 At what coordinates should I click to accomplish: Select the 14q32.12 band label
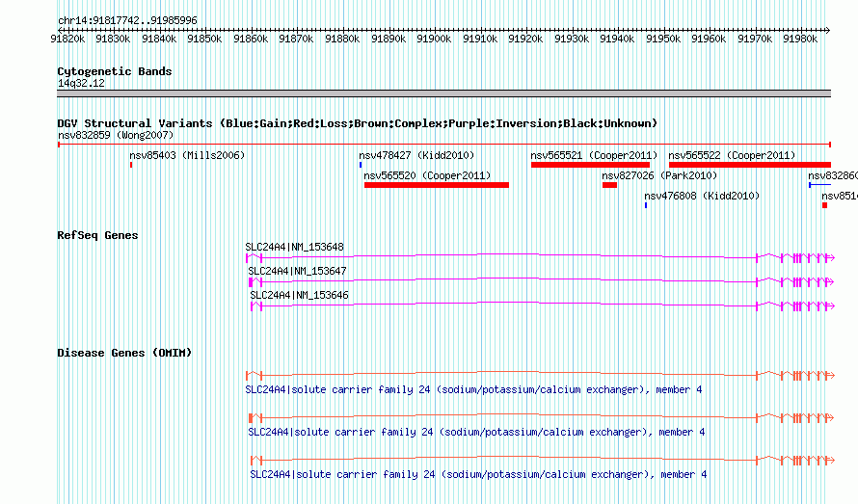[x=81, y=83]
